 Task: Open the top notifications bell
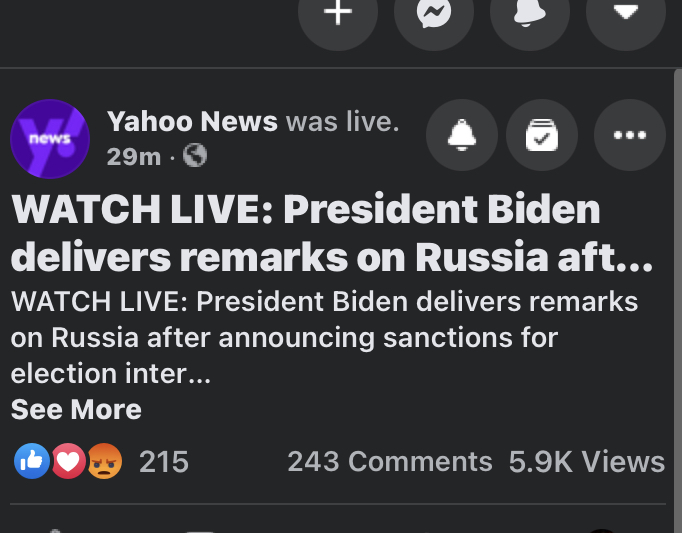[530, 12]
